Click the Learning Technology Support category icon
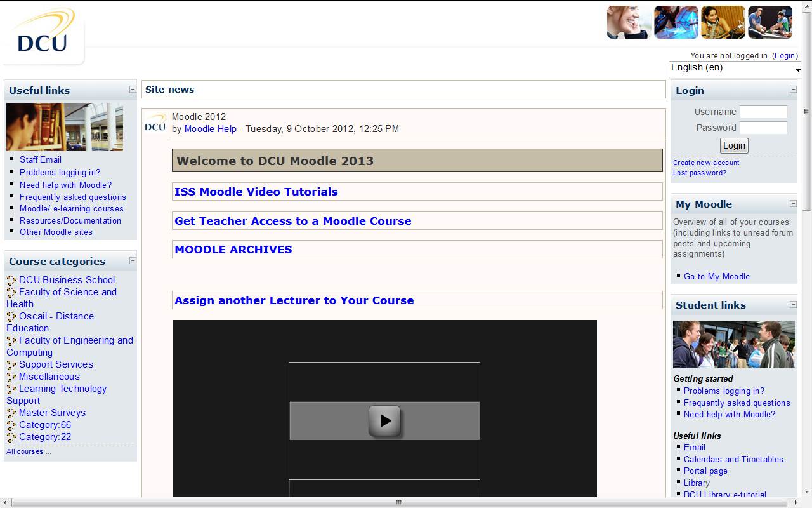Image resolution: width=812 pixels, height=508 pixels. click(11, 389)
